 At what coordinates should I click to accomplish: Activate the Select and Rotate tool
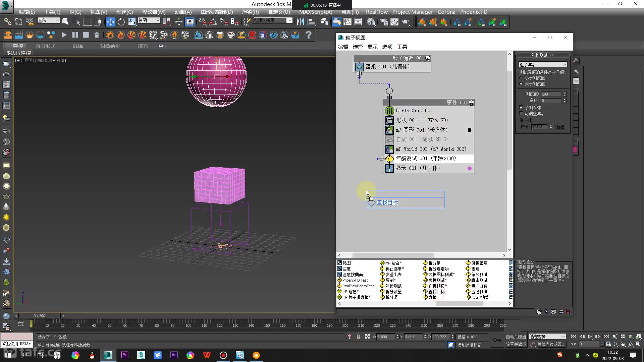(121, 22)
